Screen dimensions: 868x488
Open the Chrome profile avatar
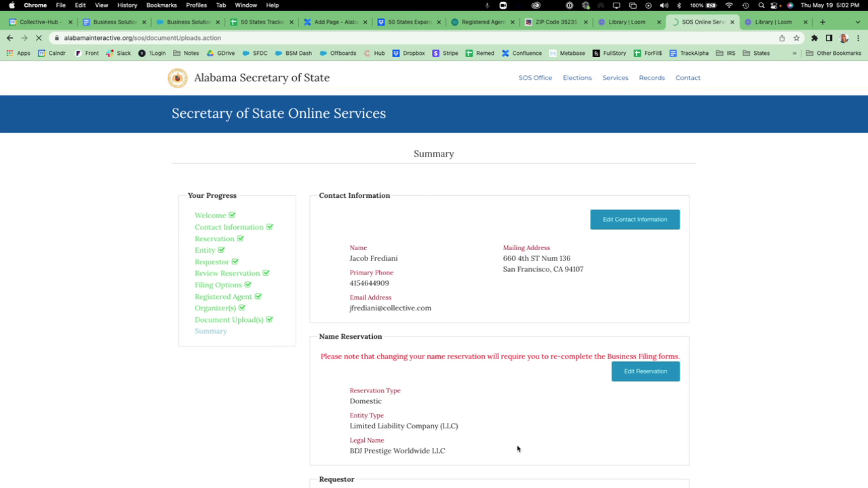point(844,38)
